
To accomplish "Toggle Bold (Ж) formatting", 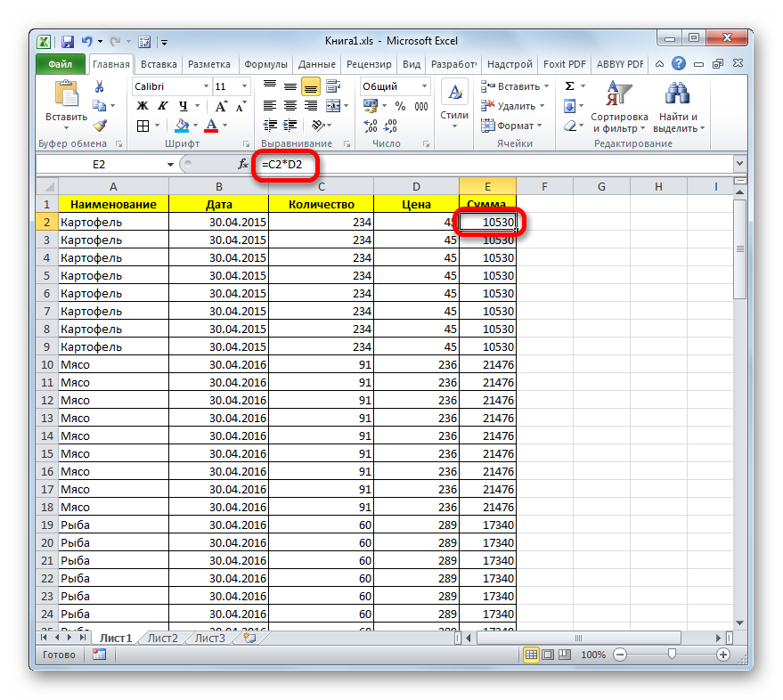I will pyautogui.click(x=143, y=106).
